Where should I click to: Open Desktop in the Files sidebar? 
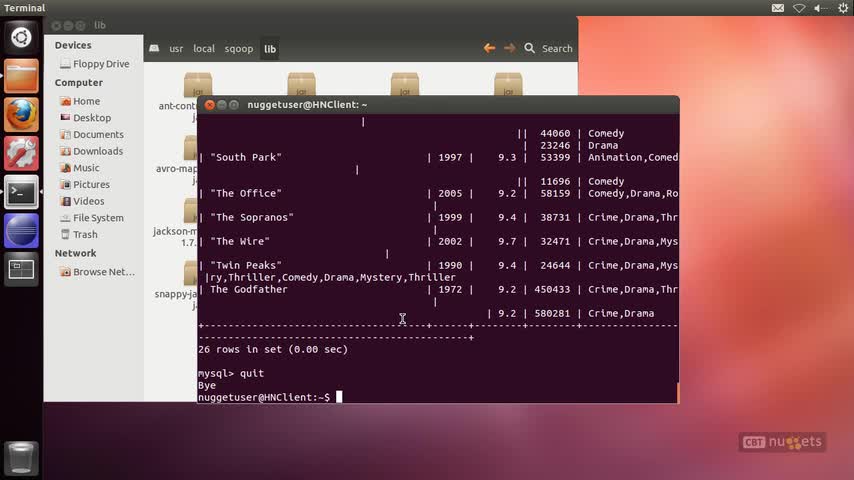(86, 118)
